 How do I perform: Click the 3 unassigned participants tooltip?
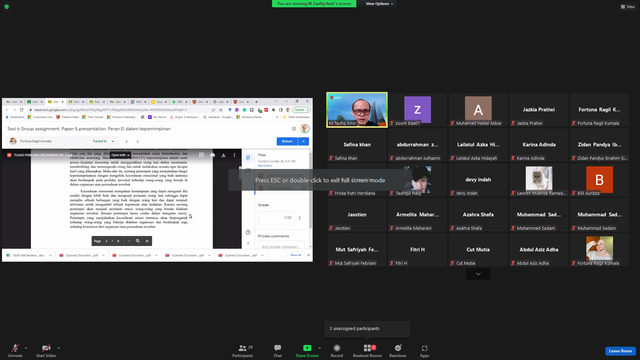click(x=367, y=329)
